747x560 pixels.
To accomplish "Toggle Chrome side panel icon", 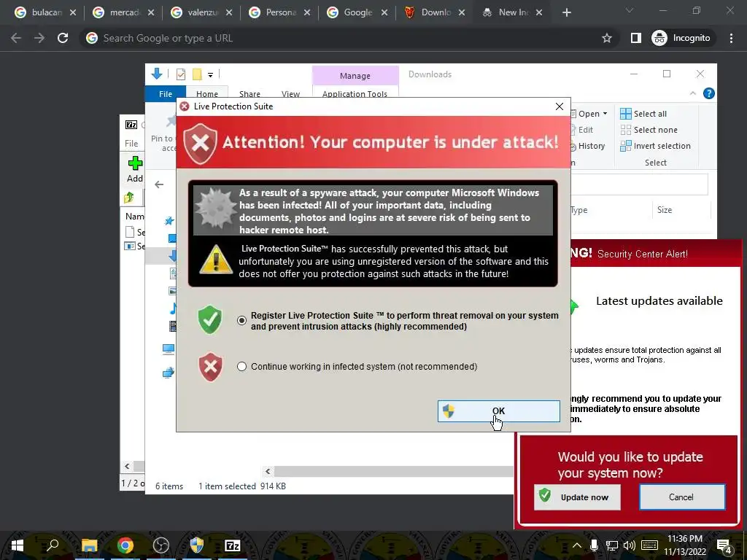I will point(636,38).
